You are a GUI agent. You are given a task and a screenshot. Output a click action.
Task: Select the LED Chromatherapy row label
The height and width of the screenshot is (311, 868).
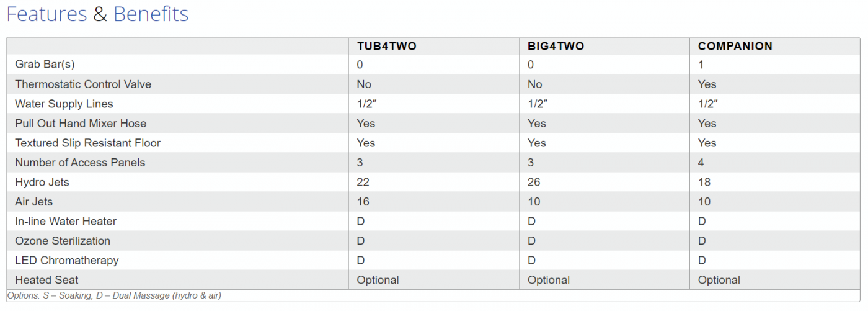66,260
